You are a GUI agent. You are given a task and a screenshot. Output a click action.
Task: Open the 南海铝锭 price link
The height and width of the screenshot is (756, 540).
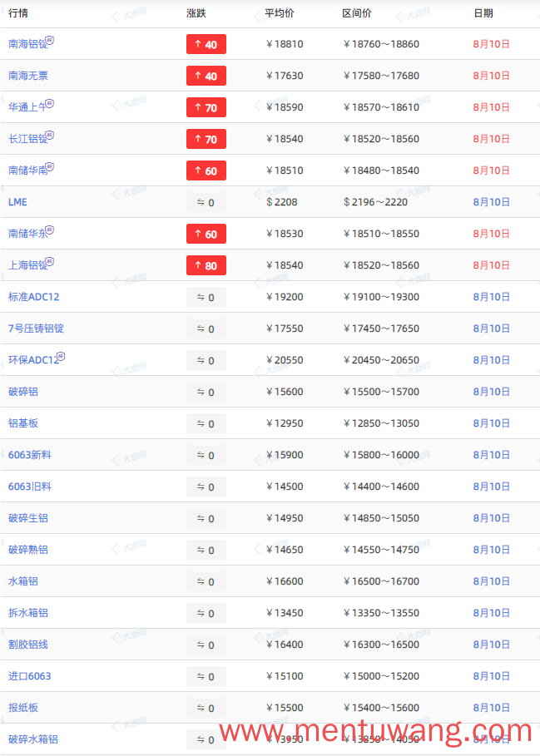coord(28,44)
